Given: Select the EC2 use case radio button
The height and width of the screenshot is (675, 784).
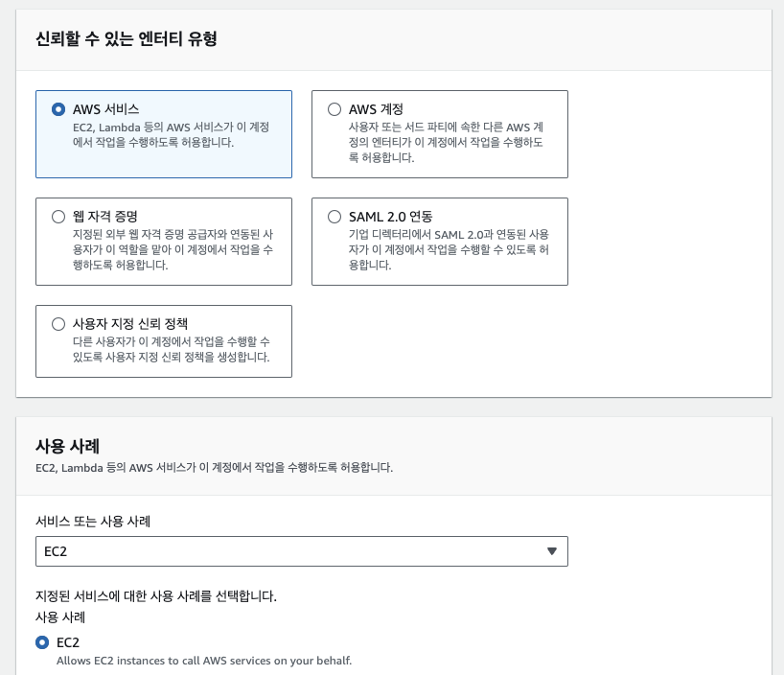Looking at the screenshot, I should [x=42, y=642].
